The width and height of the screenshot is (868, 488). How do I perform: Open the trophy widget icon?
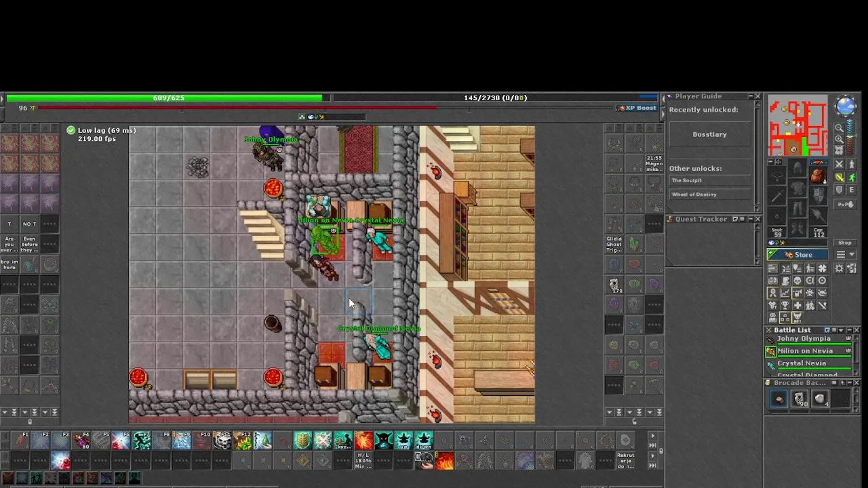[785, 305]
